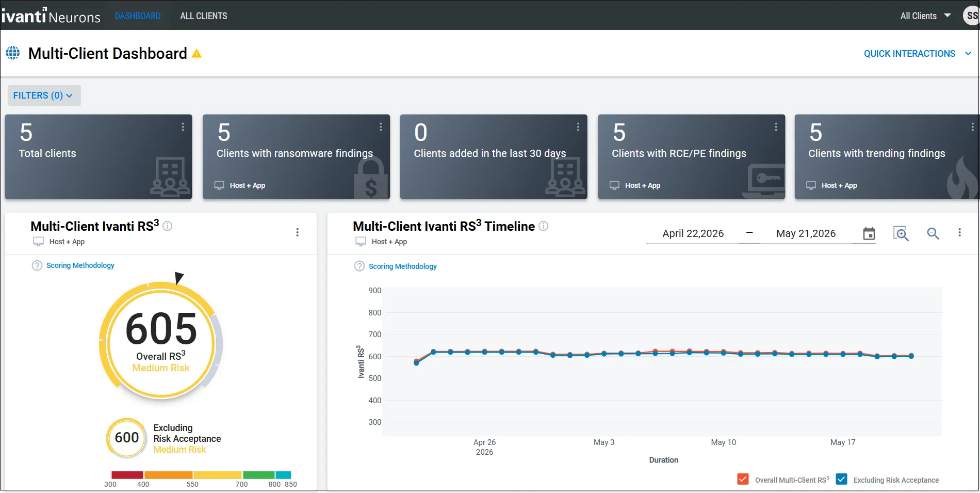This screenshot has height=493, width=980.
Task: Click green segment of risk scale bar
Action: tap(258, 475)
